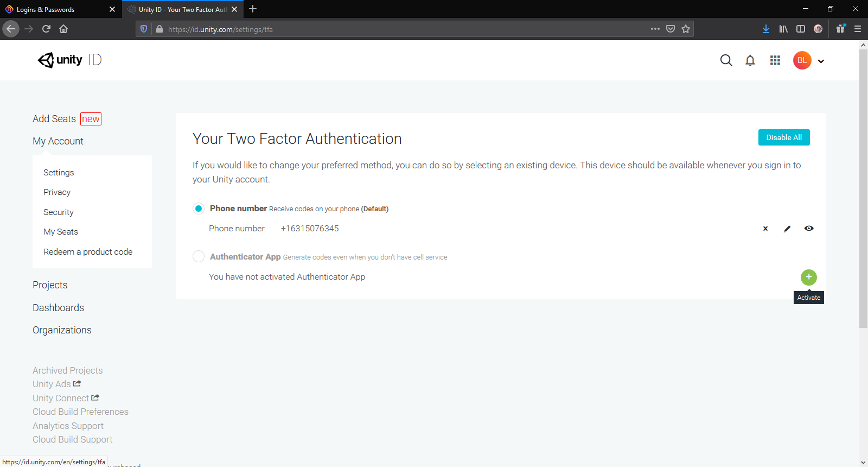Open Archived Projects link
The image size is (868, 467).
click(67, 370)
